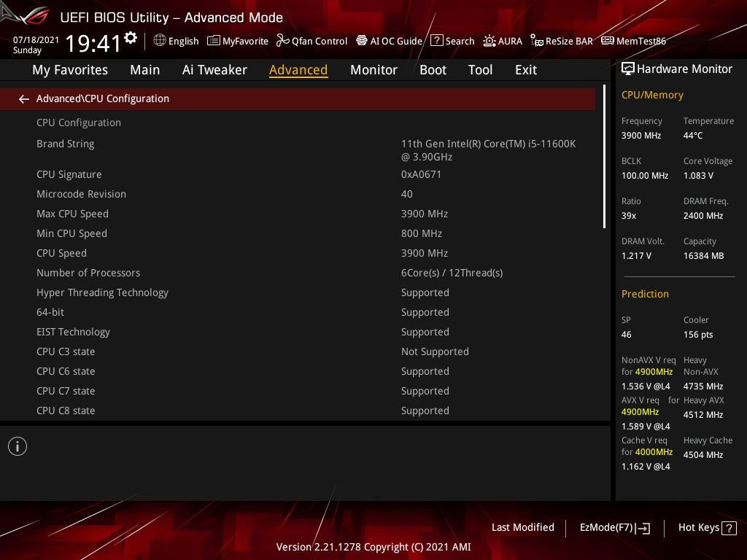The image size is (747, 560).
Task: Open the Qfan Control utility
Action: (311, 41)
